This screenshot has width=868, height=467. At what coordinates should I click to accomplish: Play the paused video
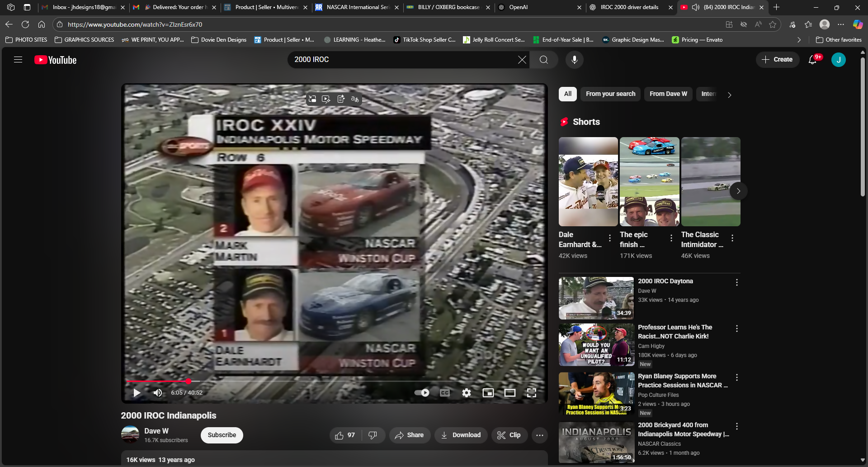(x=137, y=393)
